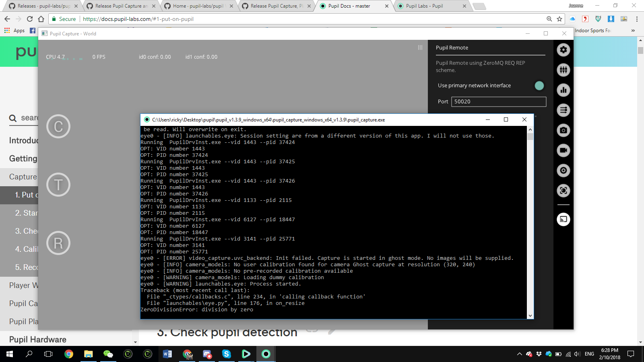Image resolution: width=644 pixels, height=362 pixels.
Task: Open Introduction section in docs sidebar
Action: tap(24, 140)
